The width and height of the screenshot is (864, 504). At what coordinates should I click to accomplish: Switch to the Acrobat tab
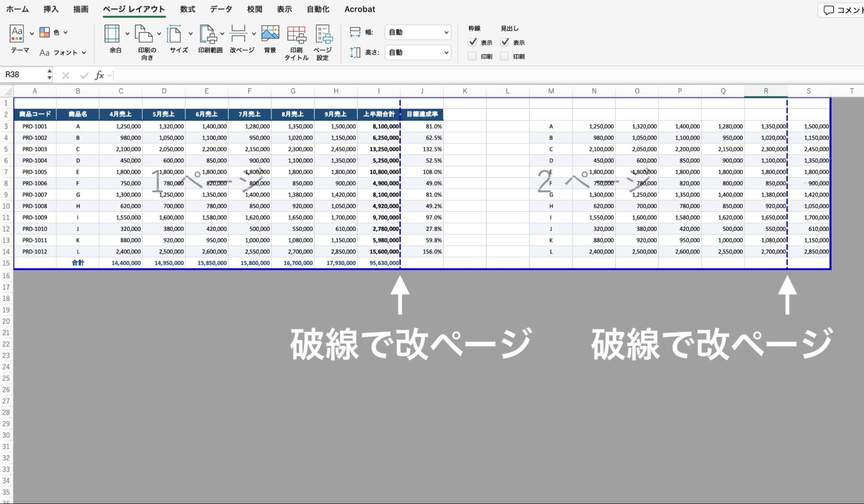[x=360, y=9]
